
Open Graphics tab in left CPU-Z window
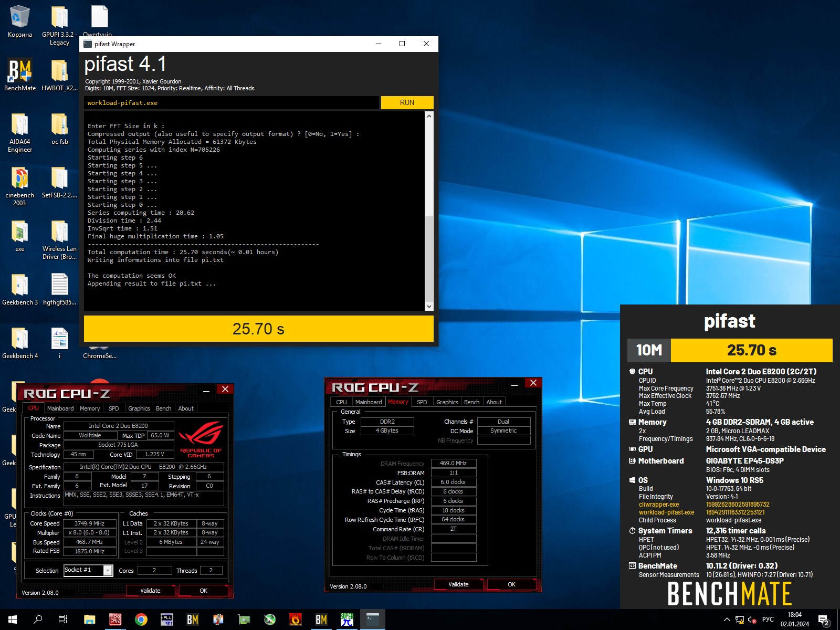pos(139,408)
